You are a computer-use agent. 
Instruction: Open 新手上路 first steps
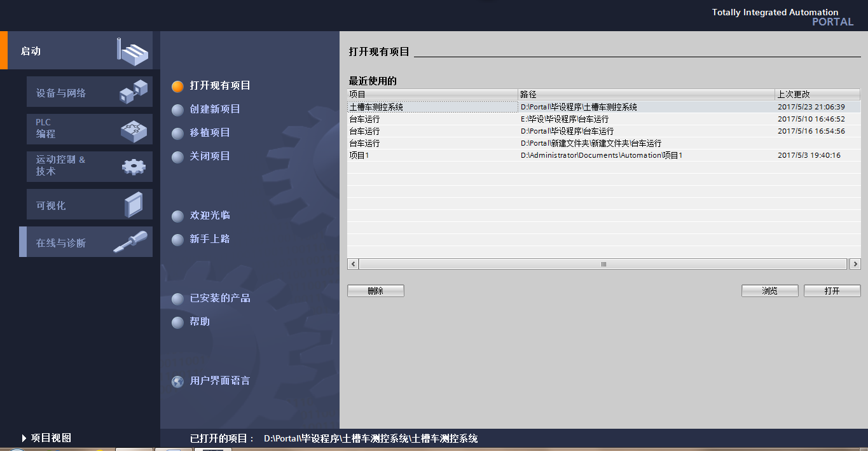coord(210,239)
